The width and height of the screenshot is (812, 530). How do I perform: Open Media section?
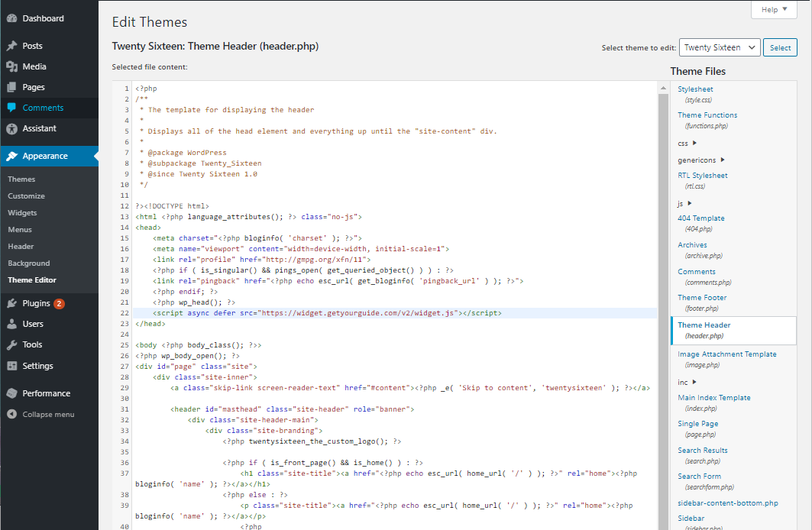click(49, 66)
